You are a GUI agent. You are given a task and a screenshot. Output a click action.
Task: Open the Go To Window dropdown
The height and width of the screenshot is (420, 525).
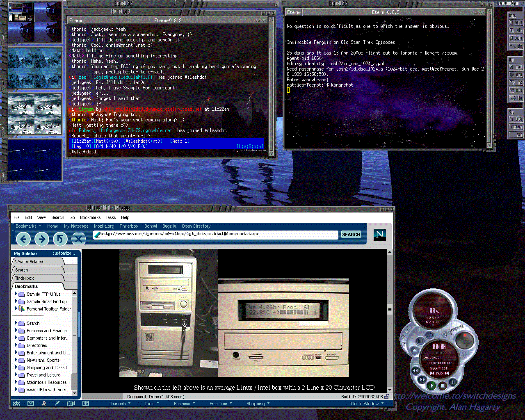click(x=367, y=404)
